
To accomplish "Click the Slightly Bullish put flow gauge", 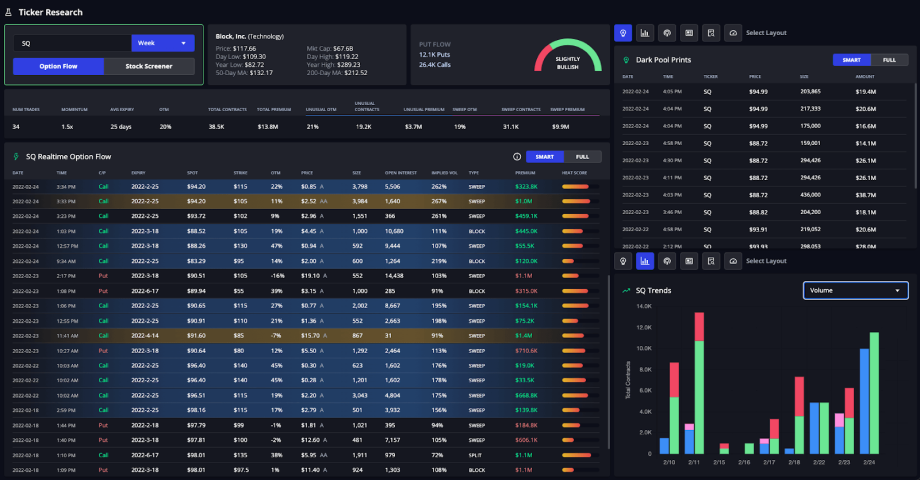I will click(x=567, y=56).
